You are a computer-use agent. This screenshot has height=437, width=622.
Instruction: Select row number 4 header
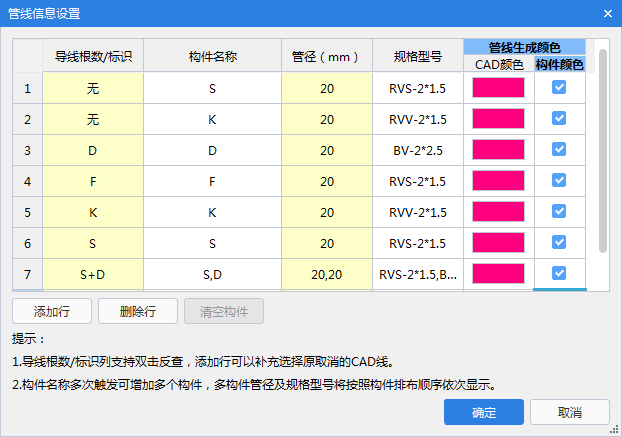27,181
